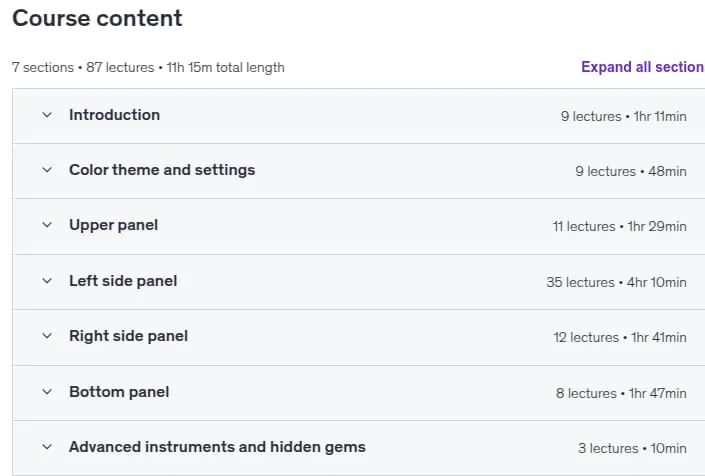This screenshot has width=705, height=476.
Task: Click chevron beside Advanced instruments and hidden gems
Action: [47, 447]
